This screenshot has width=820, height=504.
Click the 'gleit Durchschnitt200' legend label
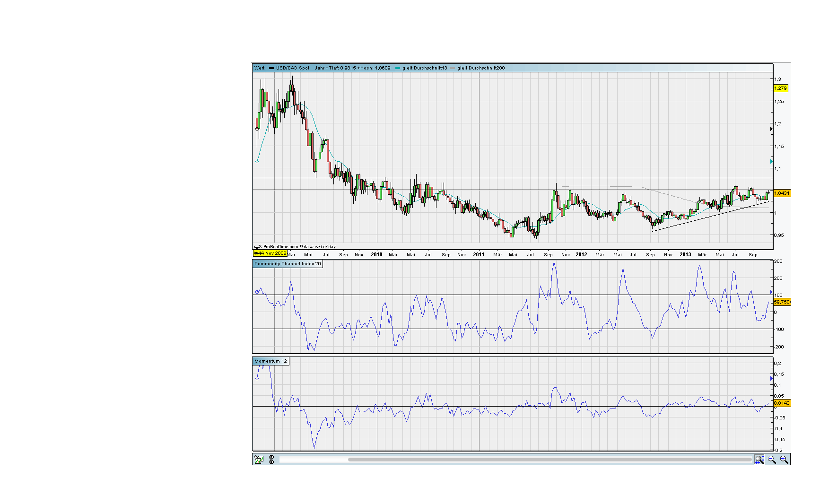(x=481, y=68)
